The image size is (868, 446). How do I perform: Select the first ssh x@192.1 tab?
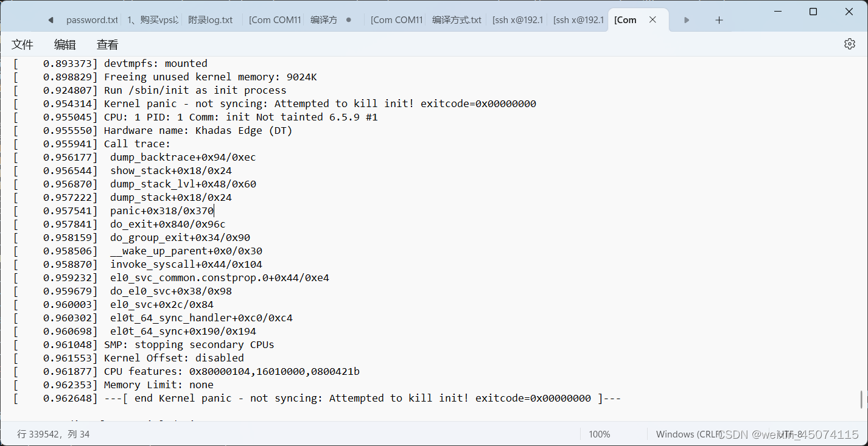[x=518, y=19]
